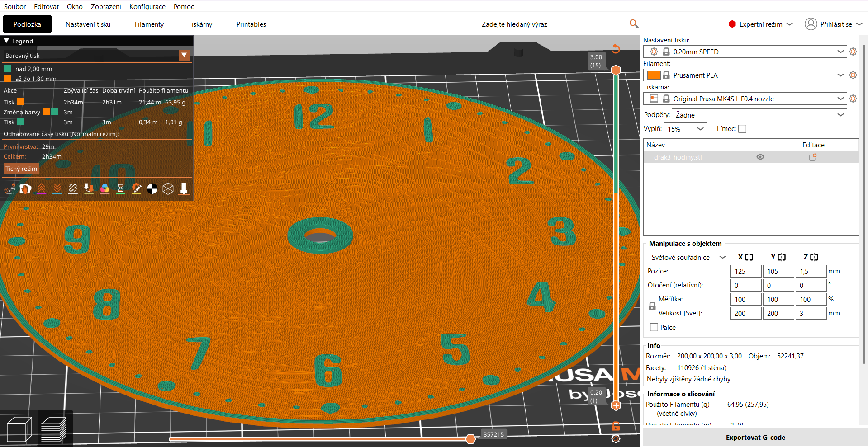Switch to sliced layers preview icon

54,429
